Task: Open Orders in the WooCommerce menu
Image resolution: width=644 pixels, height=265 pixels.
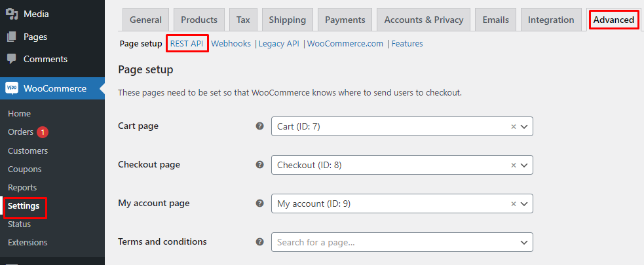Action: [x=20, y=132]
